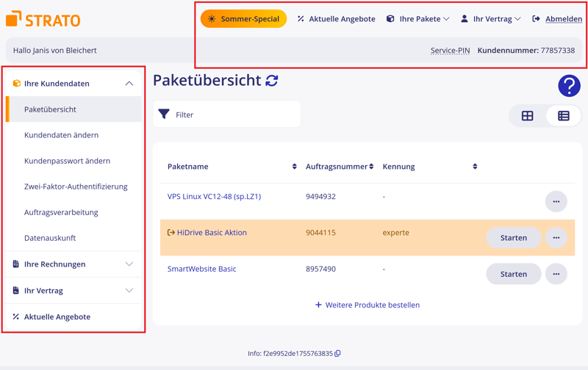Select Zwei-Faktor-Authentifizierung in sidebar
588x370 pixels.
(x=76, y=186)
